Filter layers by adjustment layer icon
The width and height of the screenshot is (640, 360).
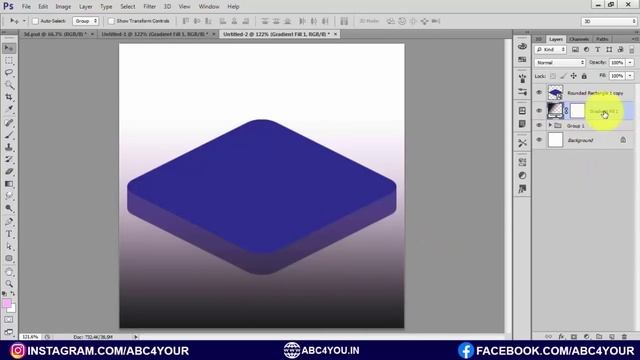(587, 49)
